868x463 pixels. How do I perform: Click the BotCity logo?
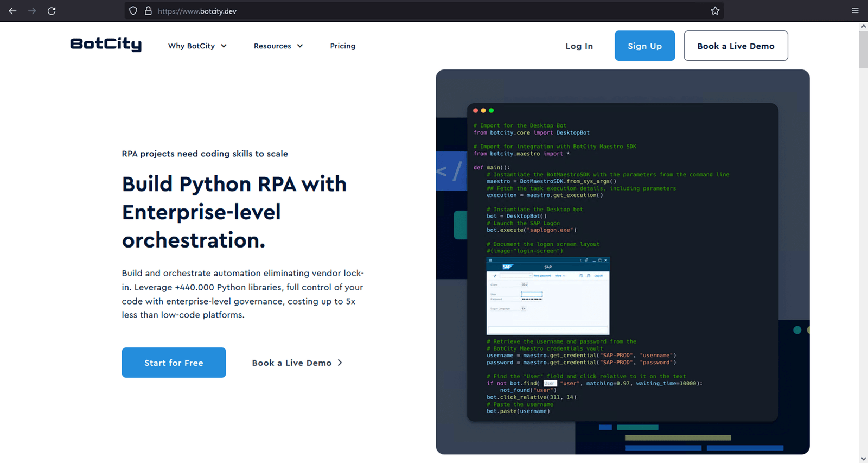[x=106, y=45]
